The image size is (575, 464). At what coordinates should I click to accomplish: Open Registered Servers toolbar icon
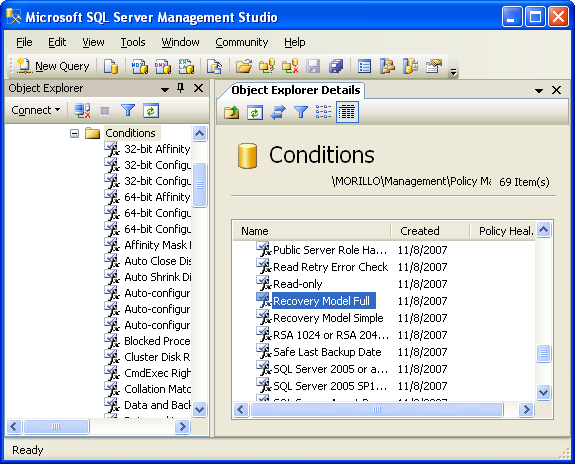click(x=364, y=66)
